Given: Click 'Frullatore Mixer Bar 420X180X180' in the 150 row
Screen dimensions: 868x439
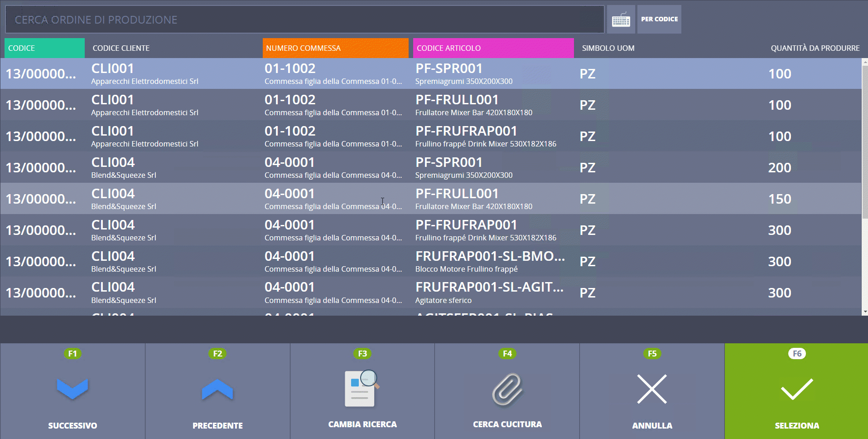Looking at the screenshot, I should [x=474, y=206].
